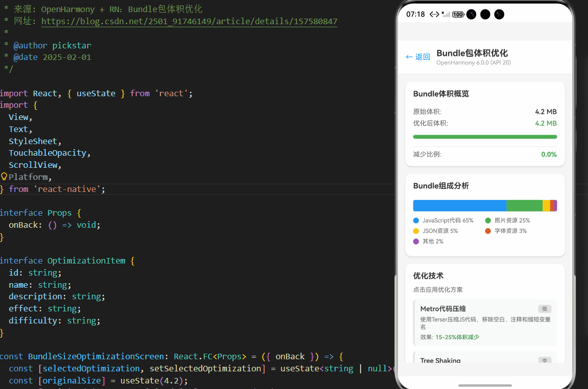Click the 低 difficulty badge on the Metro card

pos(545,309)
